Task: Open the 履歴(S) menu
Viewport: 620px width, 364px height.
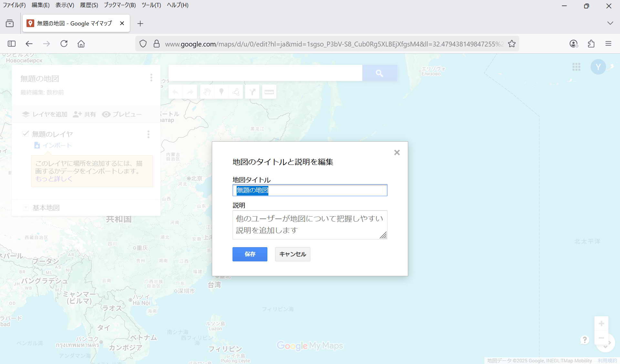Action: click(89, 5)
